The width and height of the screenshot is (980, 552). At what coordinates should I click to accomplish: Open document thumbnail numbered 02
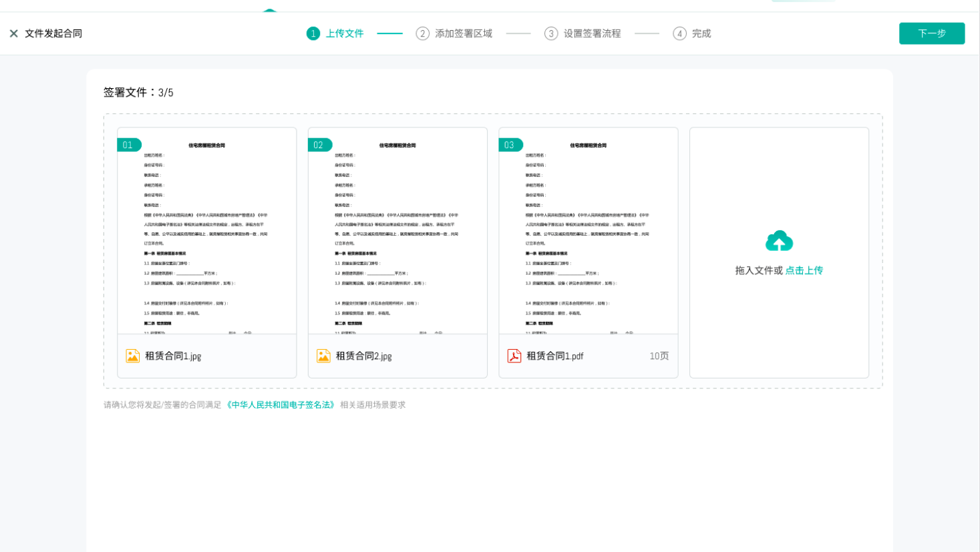[397, 231]
